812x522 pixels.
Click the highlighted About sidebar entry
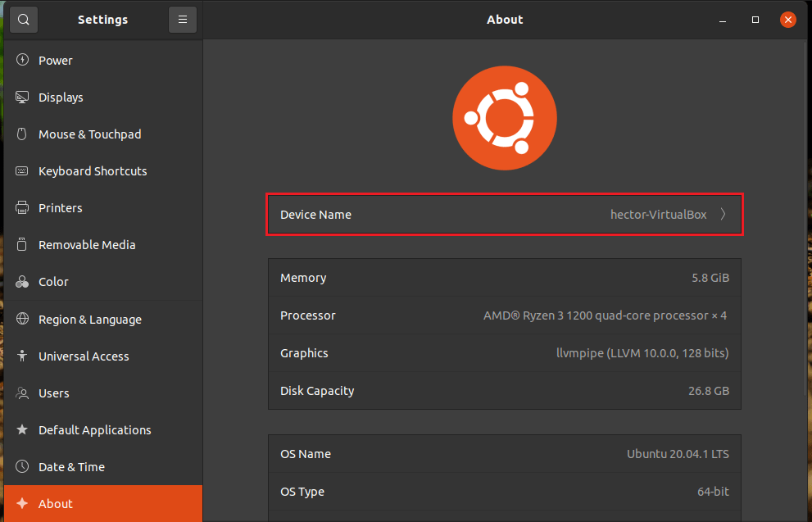[55, 503]
